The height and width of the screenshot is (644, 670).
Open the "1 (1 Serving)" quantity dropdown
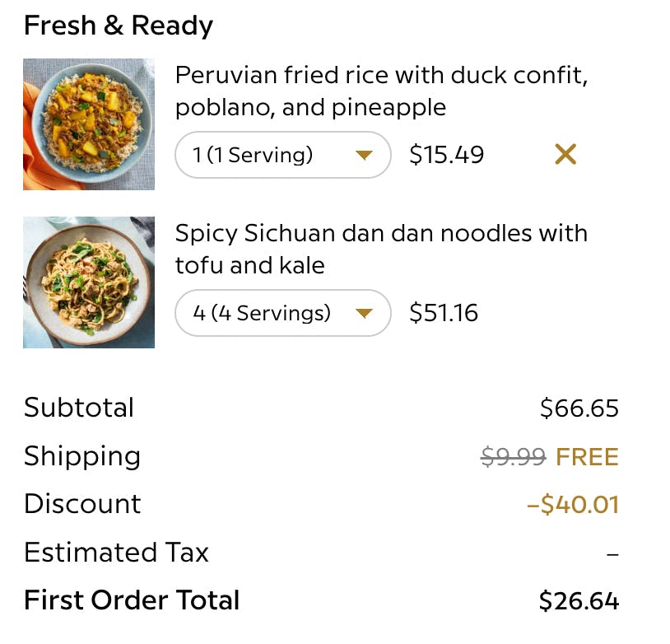pyautogui.click(x=282, y=155)
